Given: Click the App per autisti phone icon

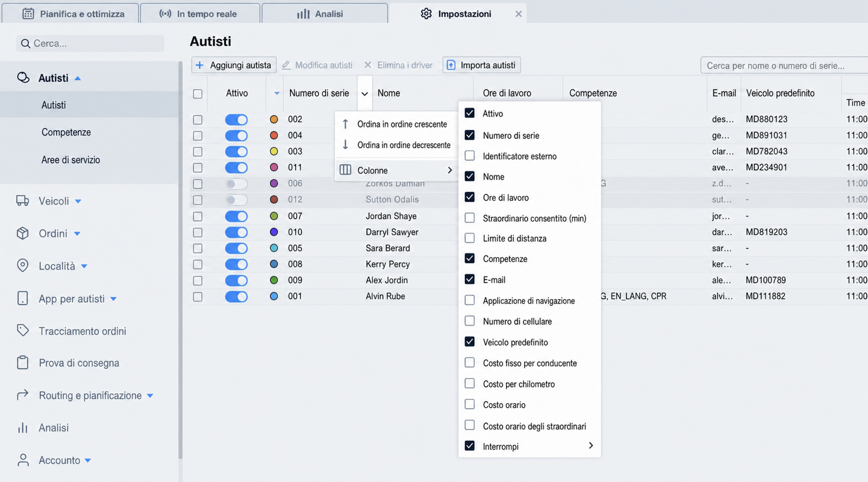Looking at the screenshot, I should pos(22,298).
